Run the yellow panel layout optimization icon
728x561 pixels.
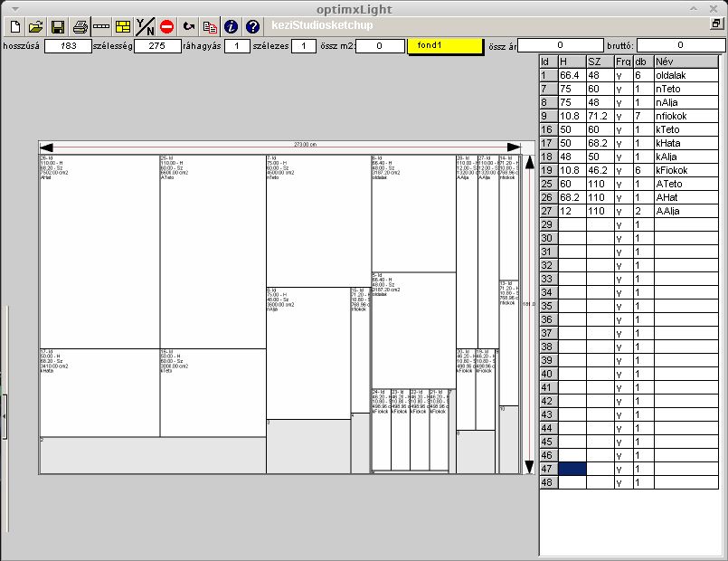click(122, 26)
